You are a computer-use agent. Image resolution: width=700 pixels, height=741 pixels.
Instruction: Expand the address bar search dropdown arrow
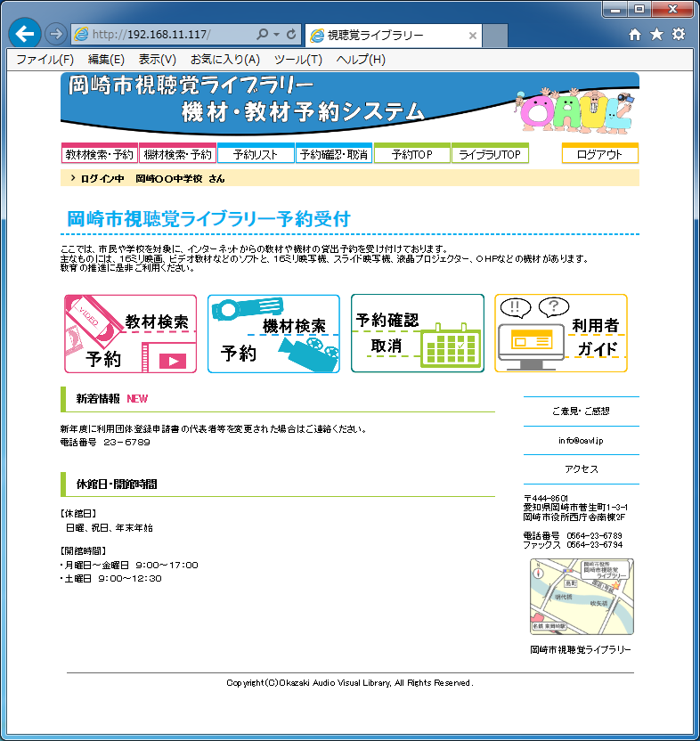[276, 35]
